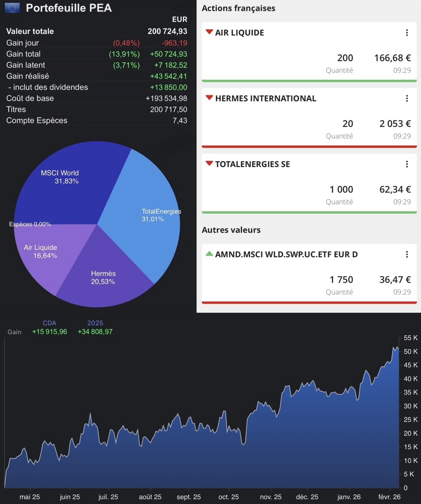
Task: Click the green up arrow beside AMND.MSCI WLD
Action: pos(209,254)
